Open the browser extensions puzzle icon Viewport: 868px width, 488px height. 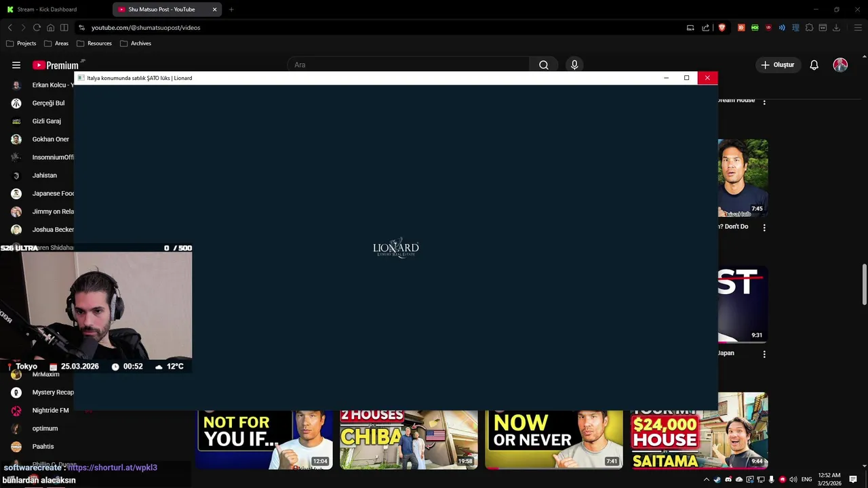[809, 28]
